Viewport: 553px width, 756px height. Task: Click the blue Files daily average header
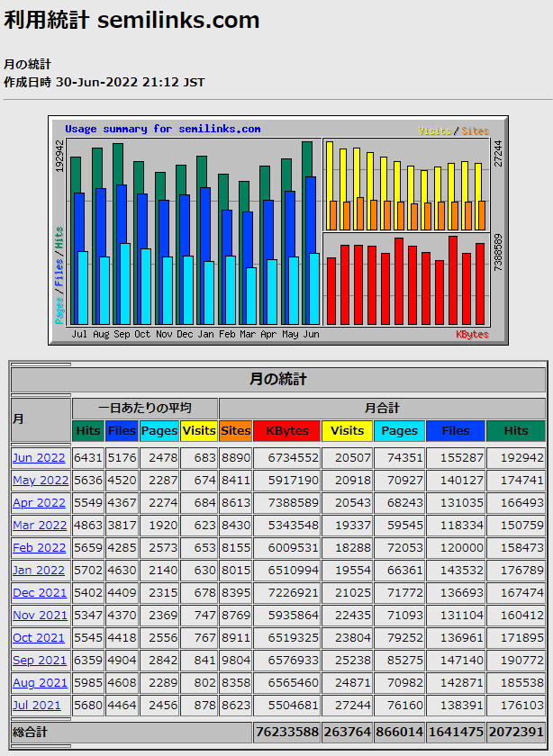coord(122,431)
